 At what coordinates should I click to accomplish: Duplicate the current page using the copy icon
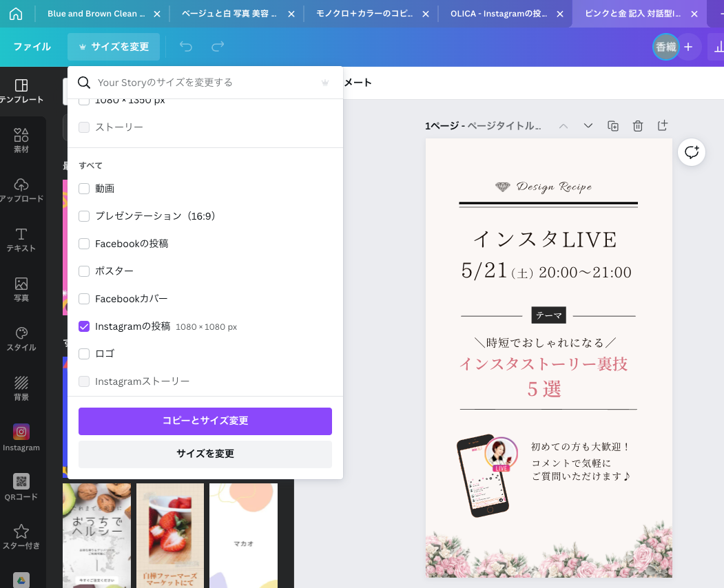(612, 125)
